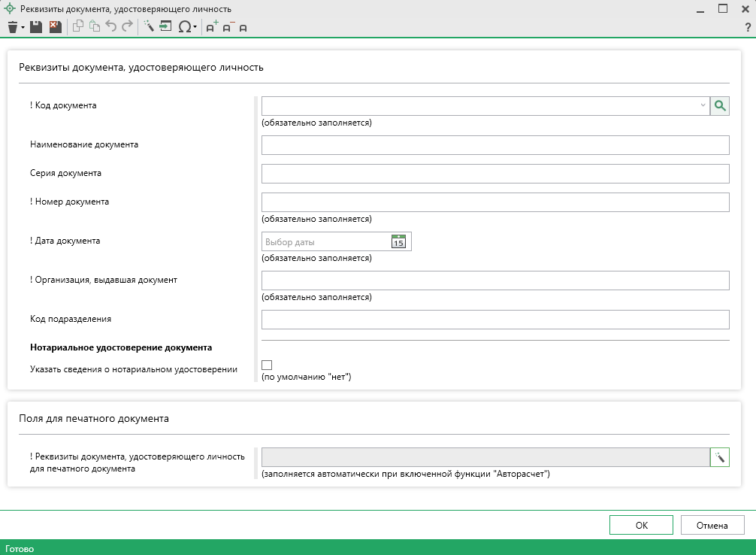This screenshot has width=756, height=555.
Task: Focus the 'Код подразделения' text field
Action: (495, 320)
